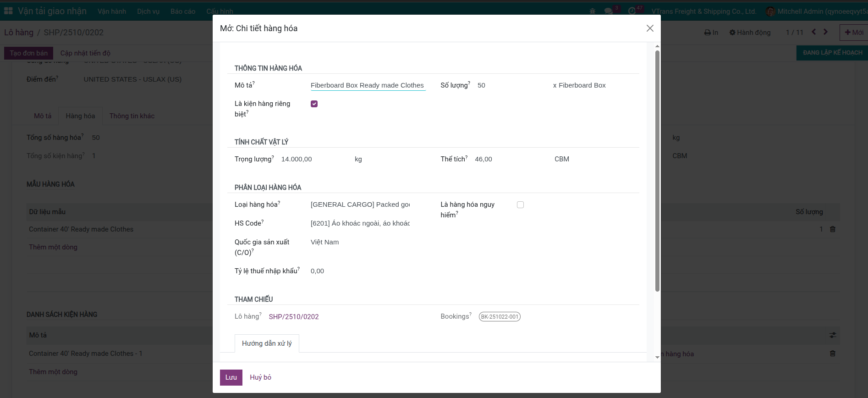
Task: Open the HS Code selection field
Action: (x=360, y=223)
